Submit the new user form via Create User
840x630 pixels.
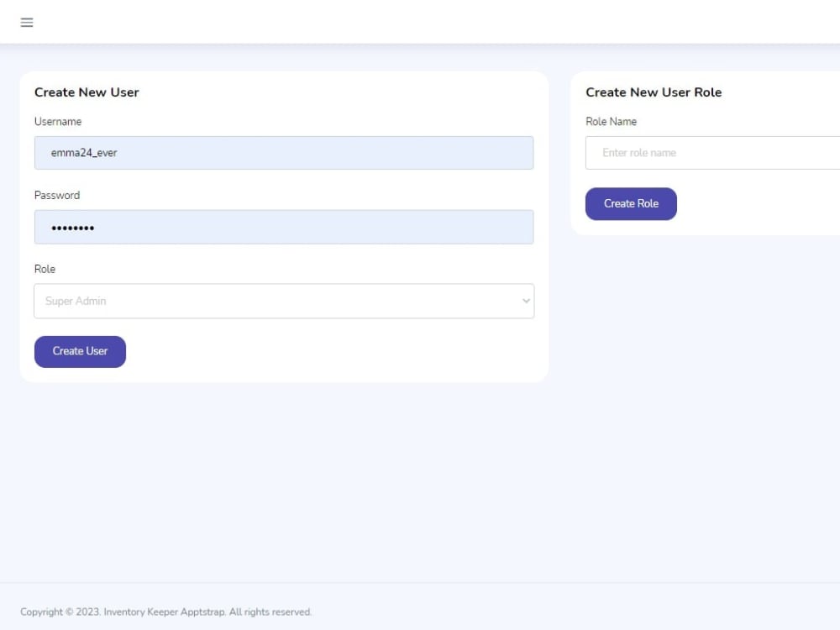80,351
